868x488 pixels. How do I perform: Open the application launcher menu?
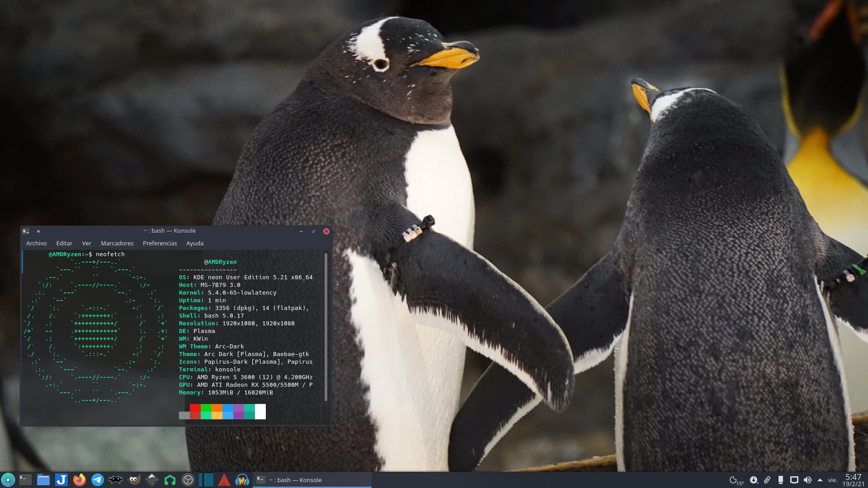[x=8, y=480]
